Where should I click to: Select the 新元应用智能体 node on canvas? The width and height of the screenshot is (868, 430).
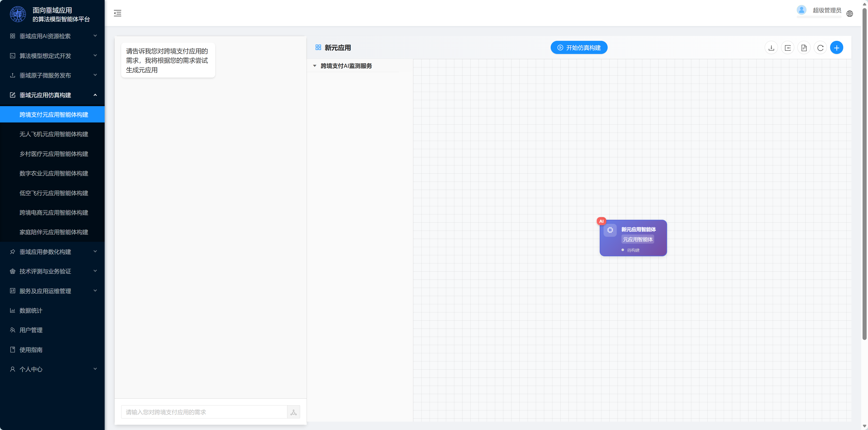pos(633,238)
